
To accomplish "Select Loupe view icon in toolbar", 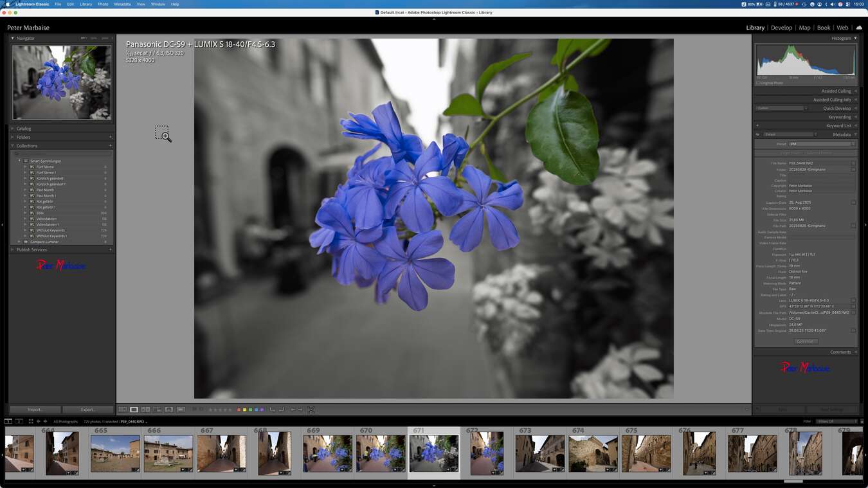I will coord(134,410).
